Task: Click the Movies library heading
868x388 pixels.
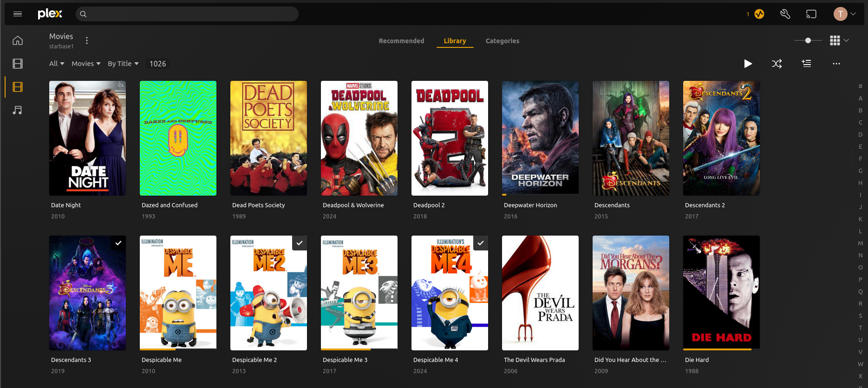Action: 61,36
